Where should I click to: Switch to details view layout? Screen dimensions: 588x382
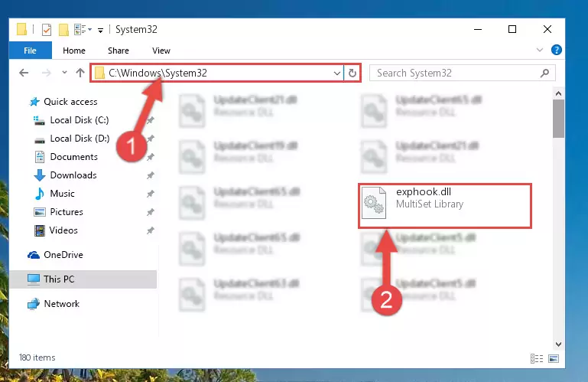tap(537, 359)
